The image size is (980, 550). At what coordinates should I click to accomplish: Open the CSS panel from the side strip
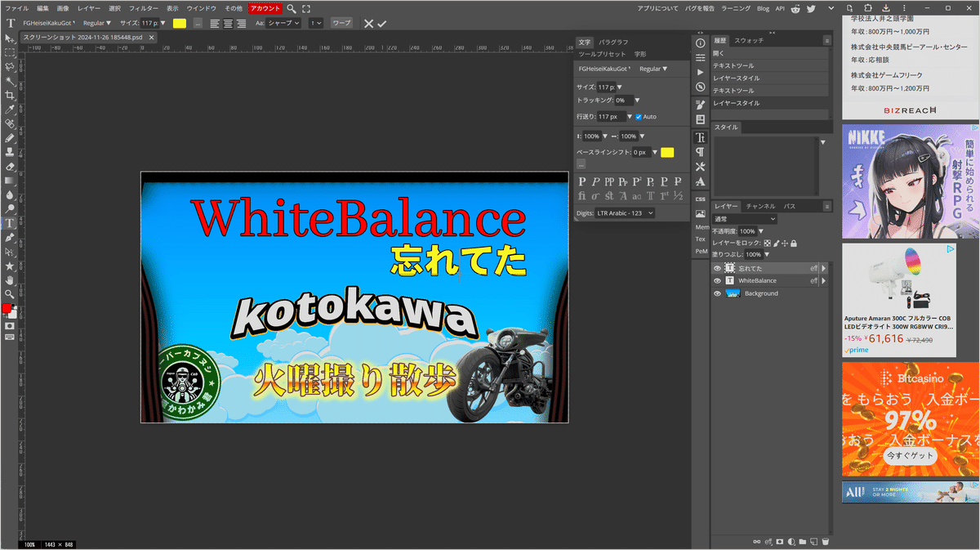701,199
